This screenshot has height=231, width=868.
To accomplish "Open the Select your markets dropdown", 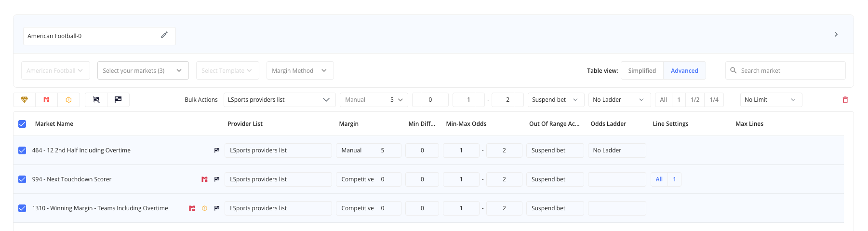I will (143, 70).
